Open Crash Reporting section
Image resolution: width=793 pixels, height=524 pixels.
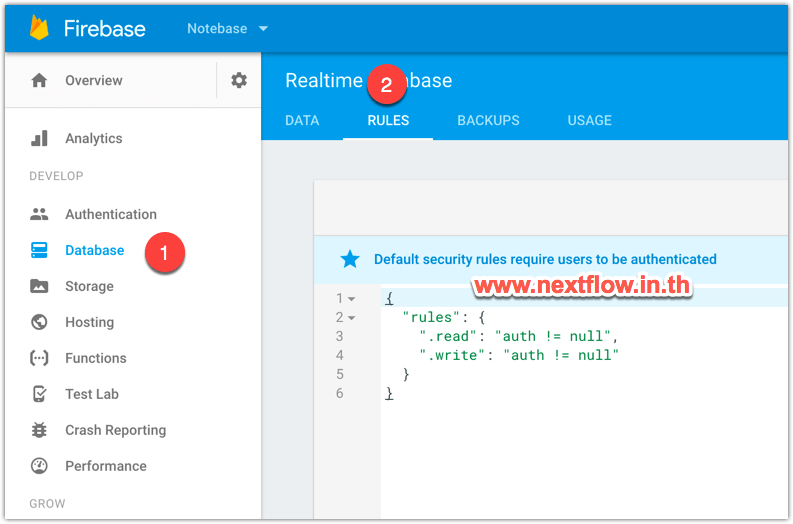[115, 430]
